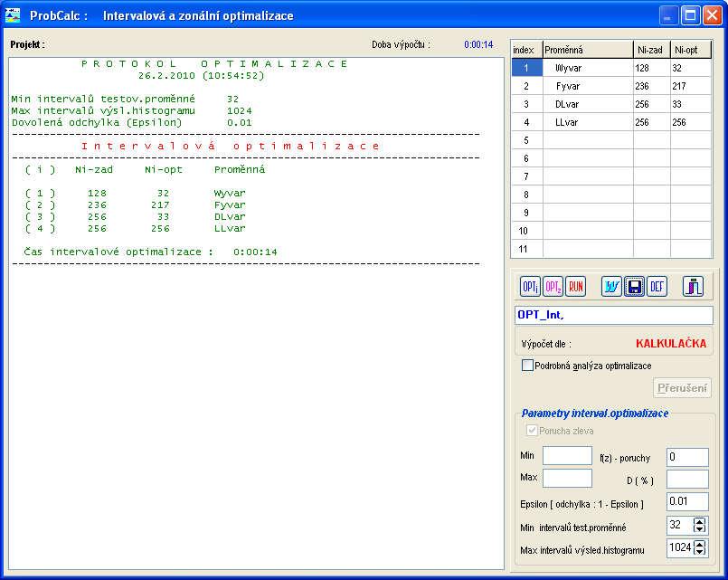Increase Min intervalů test.proměnné spinner up
728x580 pixels.
pyautogui.click(x=700, y=521)
